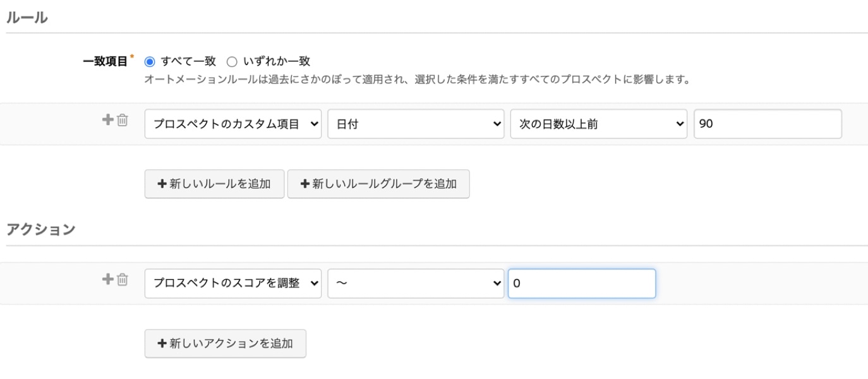868x379 pixels.
Task: Select the いずれか一致 radio button
Action: point(232,62)
